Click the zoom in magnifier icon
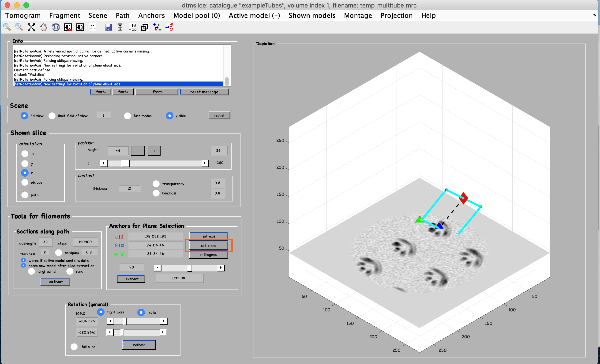Viewport: 600px width, 364px height. [7, 27]
